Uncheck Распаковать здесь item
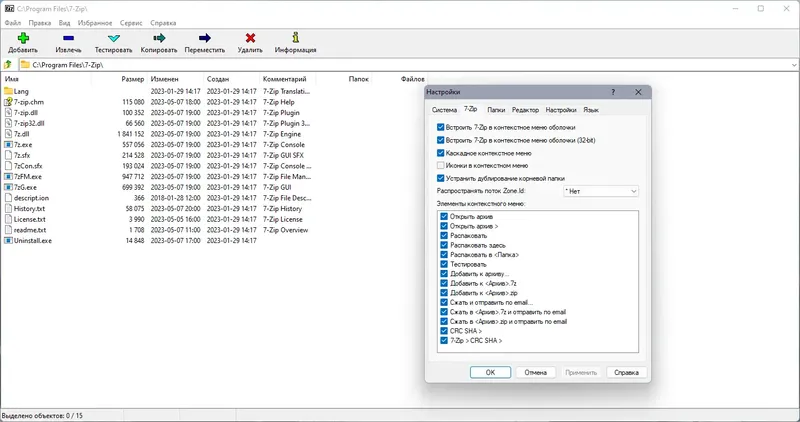 click(444, 245)
